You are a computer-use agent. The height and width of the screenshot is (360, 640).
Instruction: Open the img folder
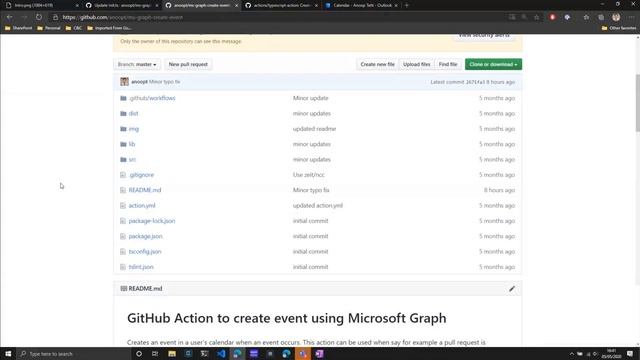pos(134,129)
